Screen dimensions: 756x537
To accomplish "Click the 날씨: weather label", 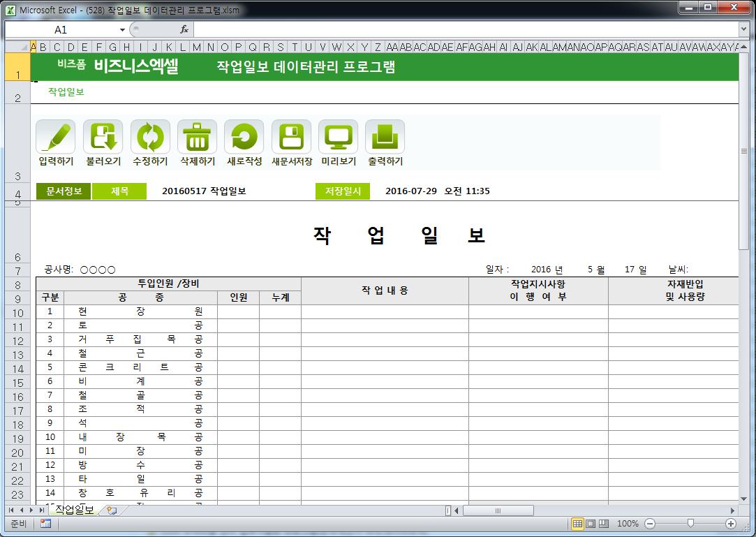I will click(678, 270).
